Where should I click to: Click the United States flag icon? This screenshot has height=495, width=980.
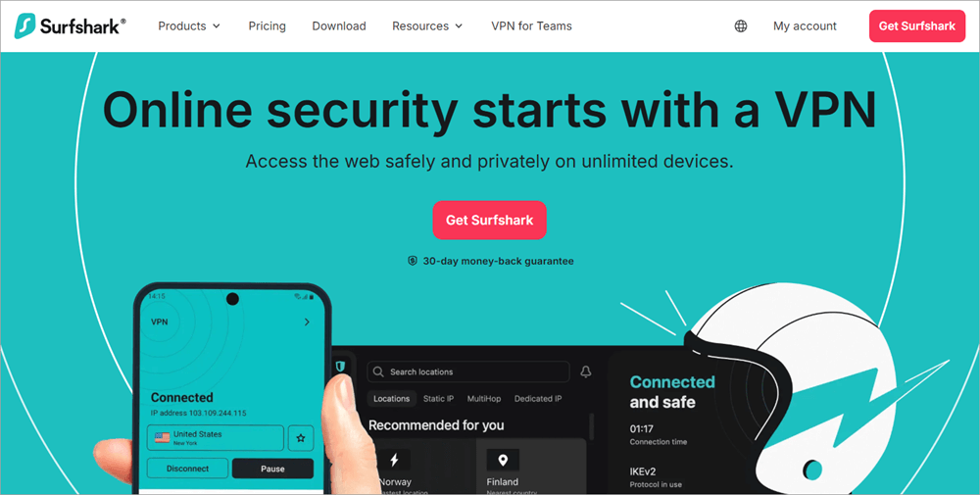[163, 437]
